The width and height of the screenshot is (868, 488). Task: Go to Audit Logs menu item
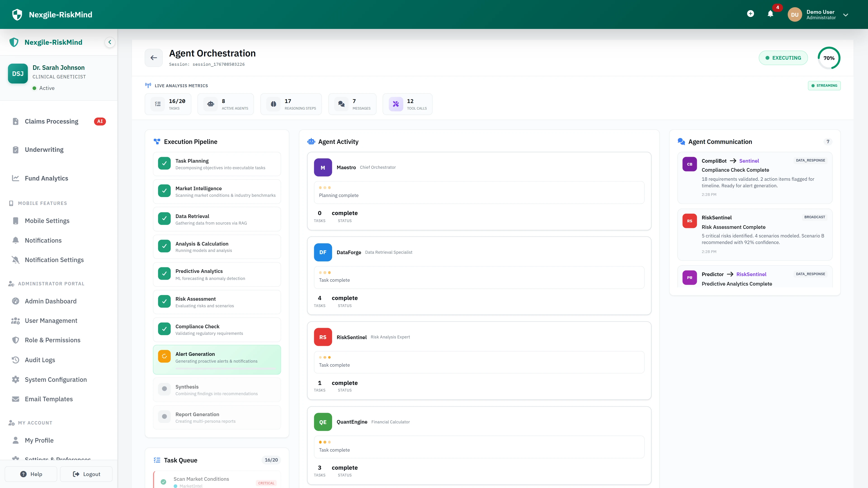coord(40,360)
